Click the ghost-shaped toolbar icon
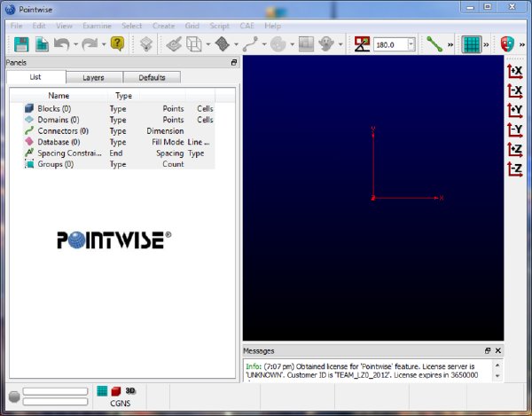The width and height of the screenshot is (532, 416). (x=326, y=44)
